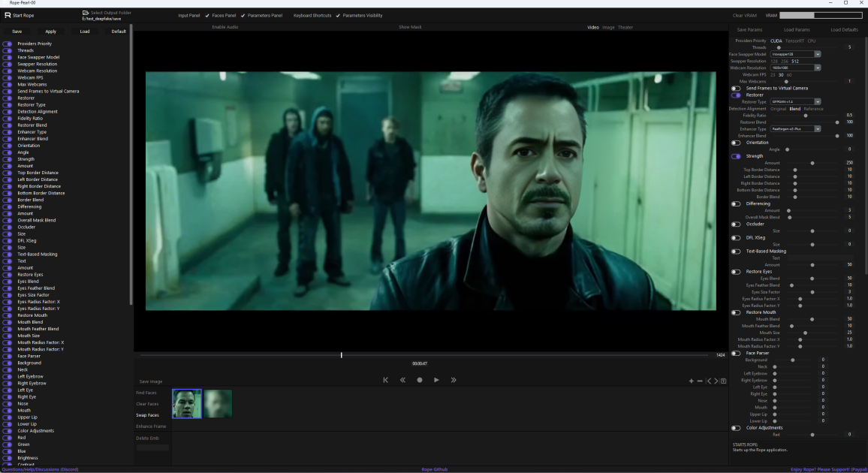Play the video preview
The width and height of the screenshot is (868, 473).
[x=436, y=380]
